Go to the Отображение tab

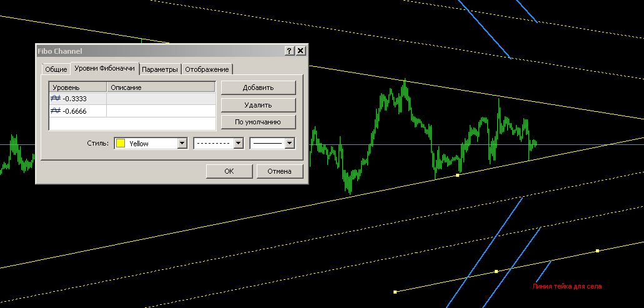pyautogui.click(x=207, y=69)
